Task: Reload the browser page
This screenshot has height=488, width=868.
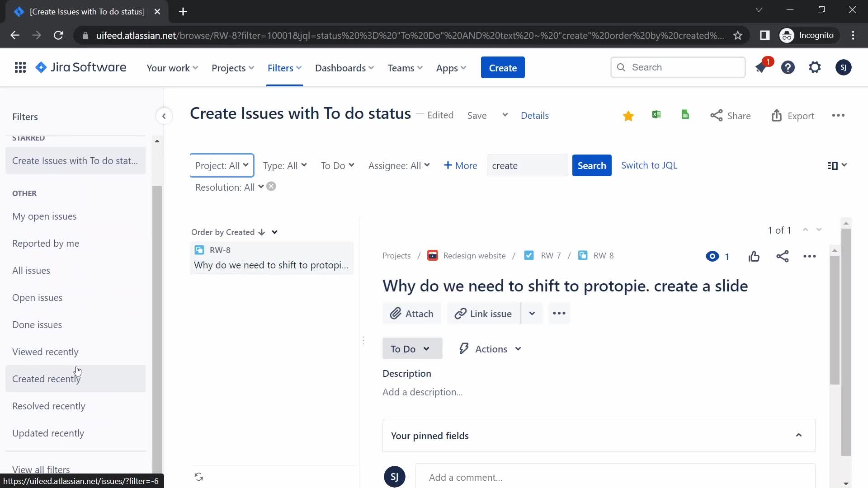Action: click(58, 35)
